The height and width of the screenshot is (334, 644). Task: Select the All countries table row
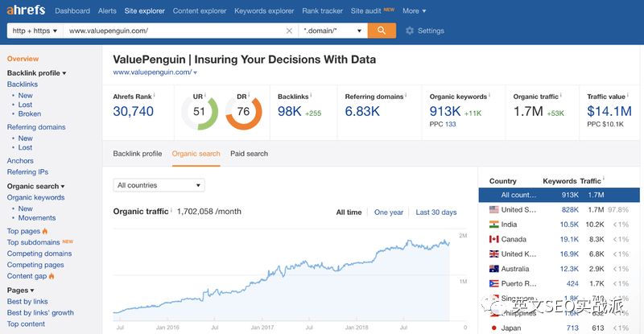(559, 195)
